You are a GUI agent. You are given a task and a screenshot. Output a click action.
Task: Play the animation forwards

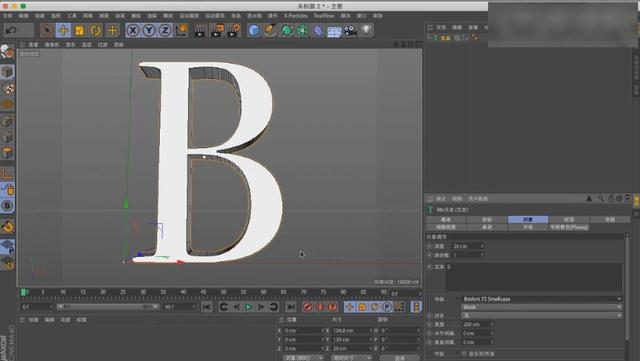pos(248,307)
